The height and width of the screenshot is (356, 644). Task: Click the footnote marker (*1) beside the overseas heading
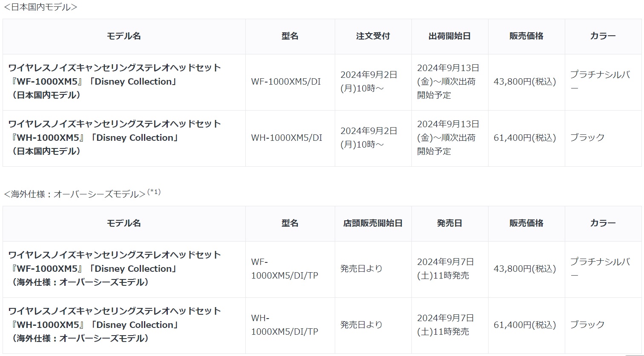click(154, 192)
